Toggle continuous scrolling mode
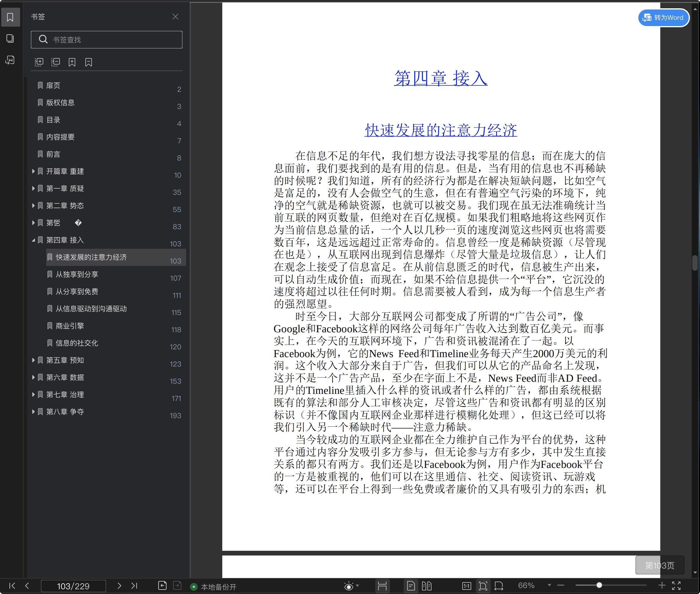700x594 pixels. pos(382,586)
